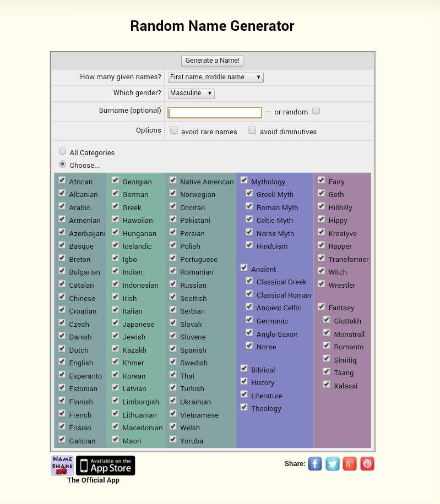Image resolution: width=440 pixels, height=504 pixels.
Task: Click The Official App link text
Action: pyautogui.click(x=93, y=480)
